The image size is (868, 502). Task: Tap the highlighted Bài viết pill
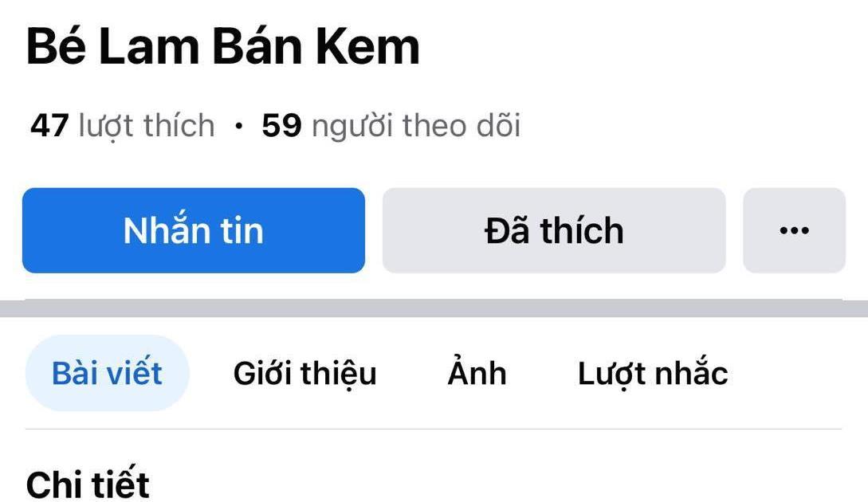tap(108, 372)
